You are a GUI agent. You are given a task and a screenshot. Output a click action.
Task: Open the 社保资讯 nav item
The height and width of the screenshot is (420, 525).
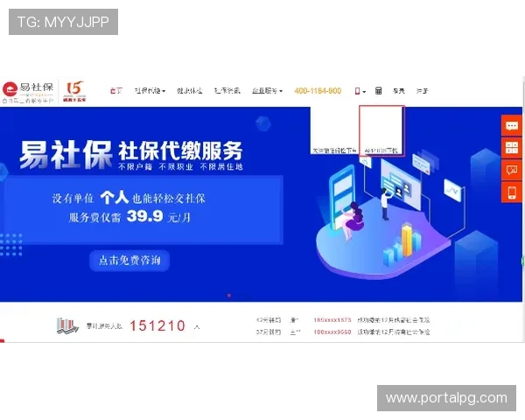[x=227, y=91]
